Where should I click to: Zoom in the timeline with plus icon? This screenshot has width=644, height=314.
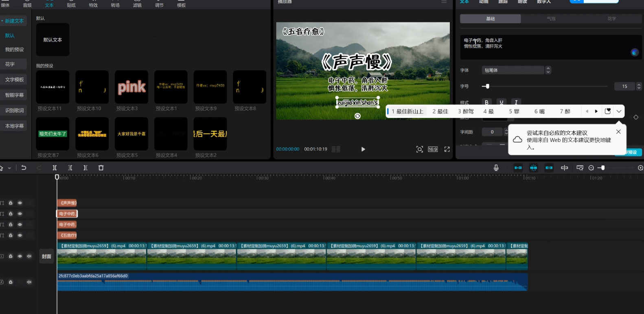[x=640, y=168]
